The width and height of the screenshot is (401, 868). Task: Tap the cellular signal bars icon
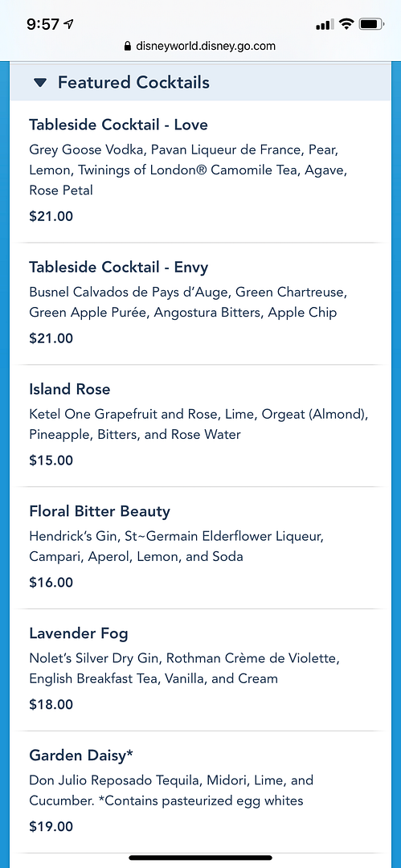(325, 24)
